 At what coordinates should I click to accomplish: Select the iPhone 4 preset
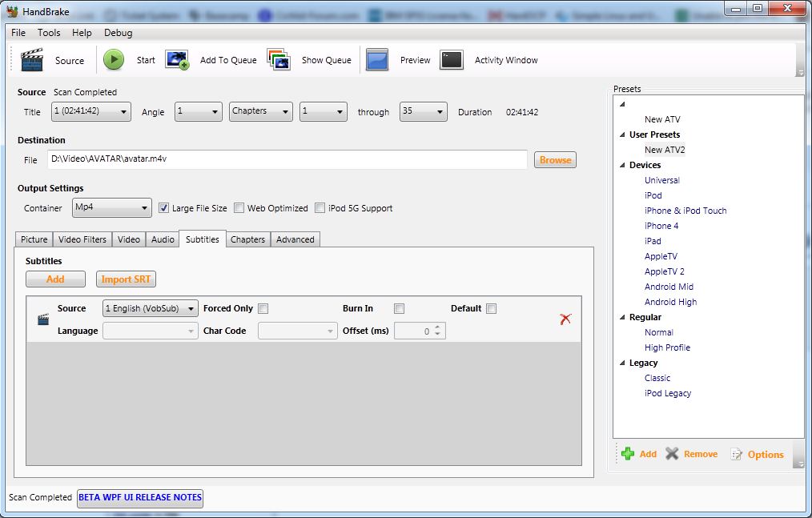tap(661, 226)
